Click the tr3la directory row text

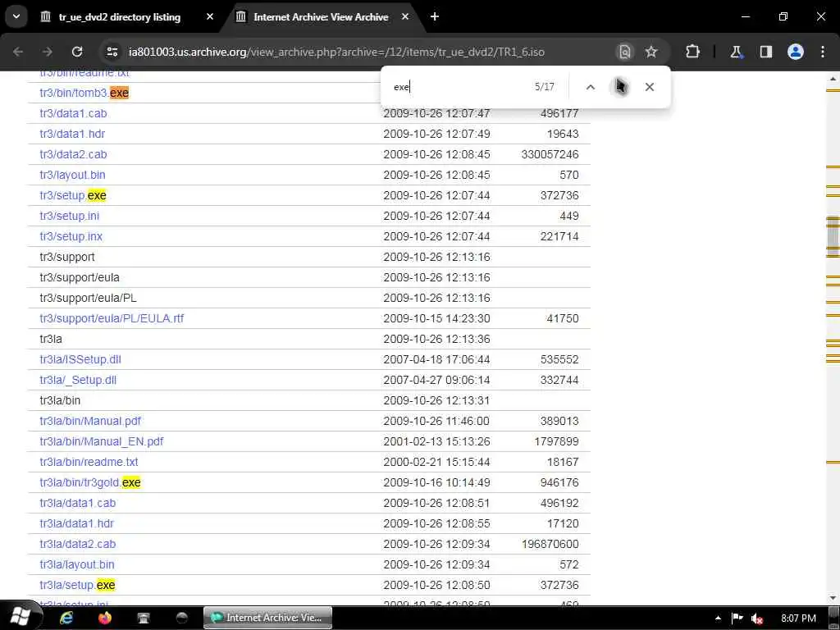click(51, 339)
